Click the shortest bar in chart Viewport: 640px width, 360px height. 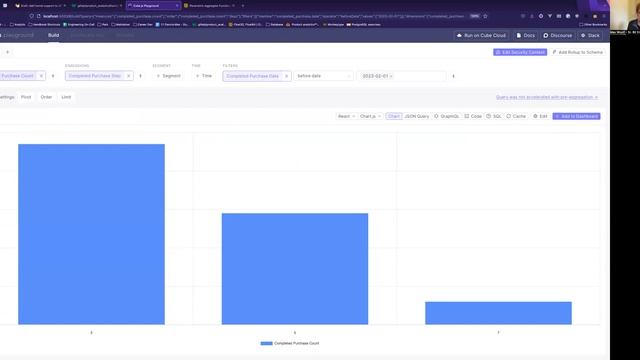498,313
